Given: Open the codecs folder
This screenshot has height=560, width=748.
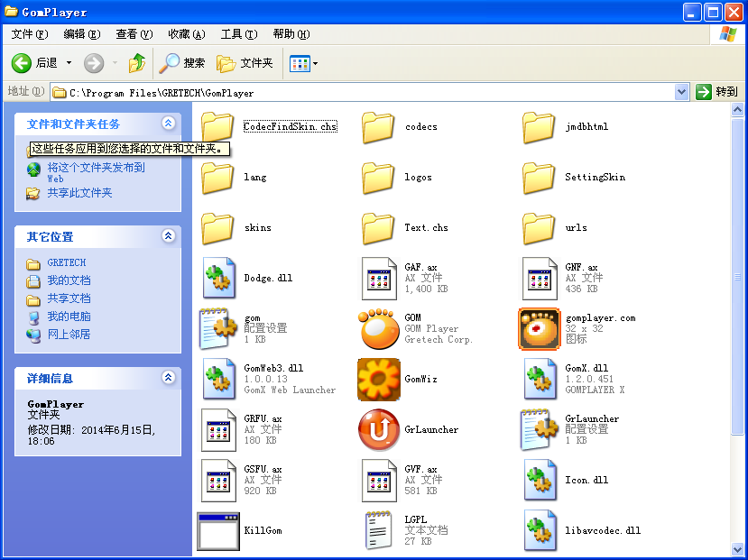Looking at the screenshot, I should coord(379,127).
